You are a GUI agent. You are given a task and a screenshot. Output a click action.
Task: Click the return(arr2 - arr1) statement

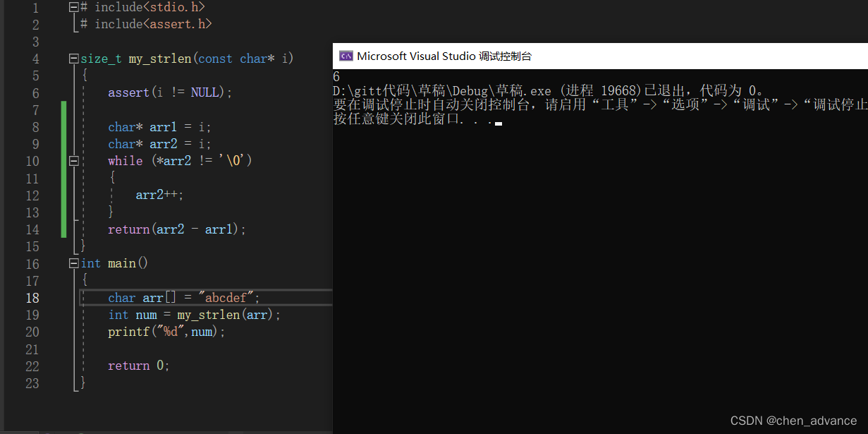pyautogui.click(x=177, y=229)
